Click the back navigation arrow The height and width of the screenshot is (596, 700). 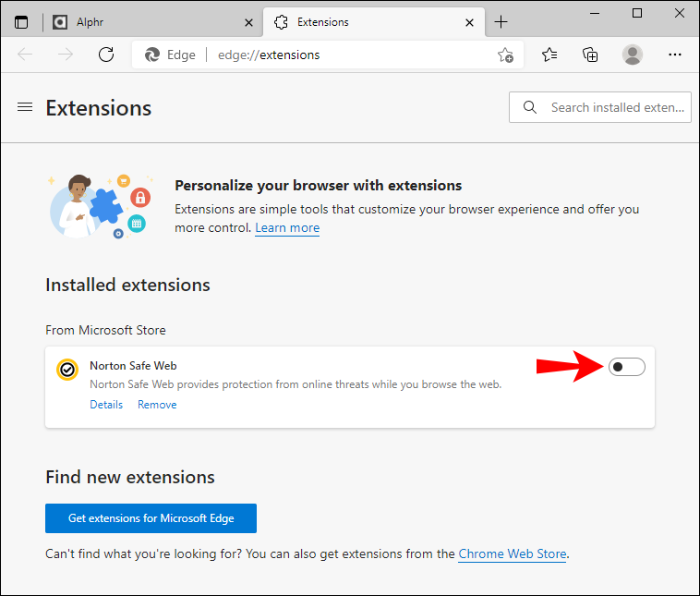pyautogui.click(x=25, y=55)
